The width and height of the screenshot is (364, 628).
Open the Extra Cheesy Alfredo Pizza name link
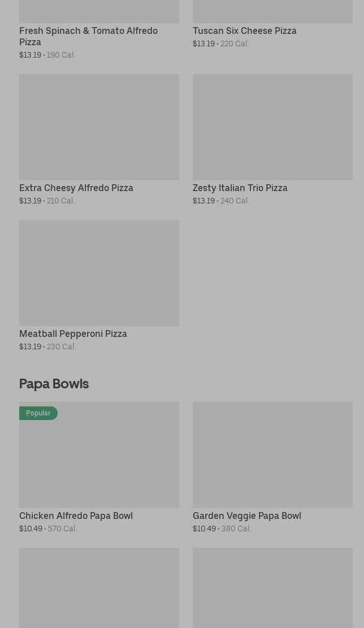(x=76, y=188)
